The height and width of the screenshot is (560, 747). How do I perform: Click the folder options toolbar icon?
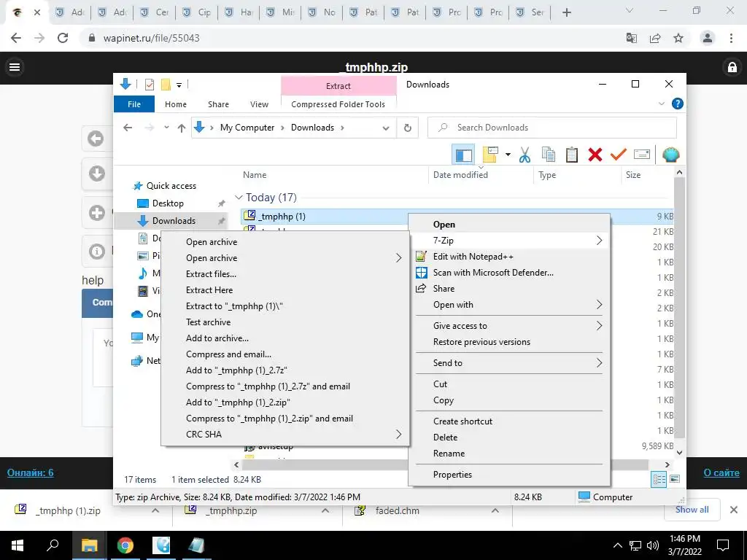coord(490,155)
